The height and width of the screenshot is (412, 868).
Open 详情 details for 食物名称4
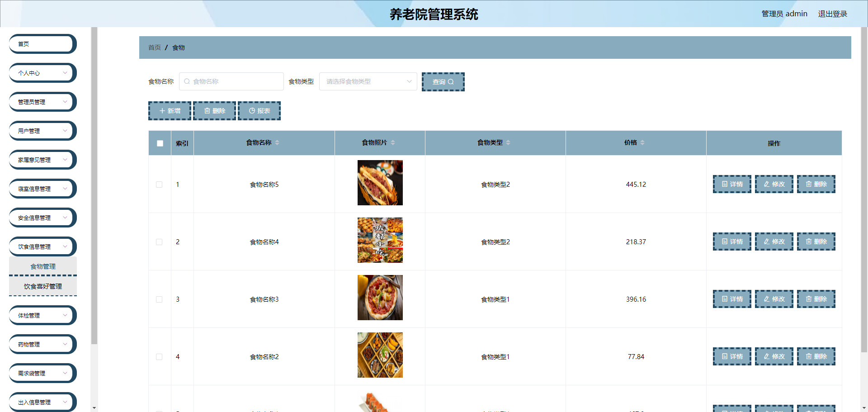(x=732, y=242)
